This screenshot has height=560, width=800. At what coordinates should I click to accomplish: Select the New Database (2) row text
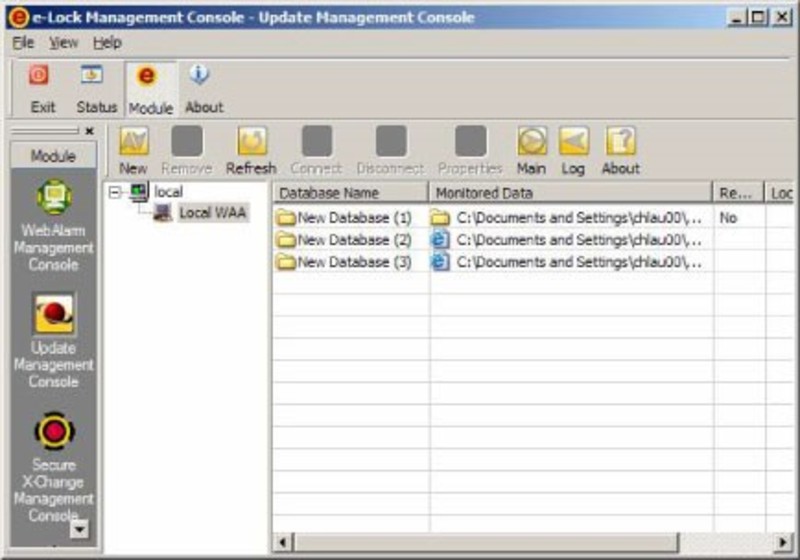(355, 240)
